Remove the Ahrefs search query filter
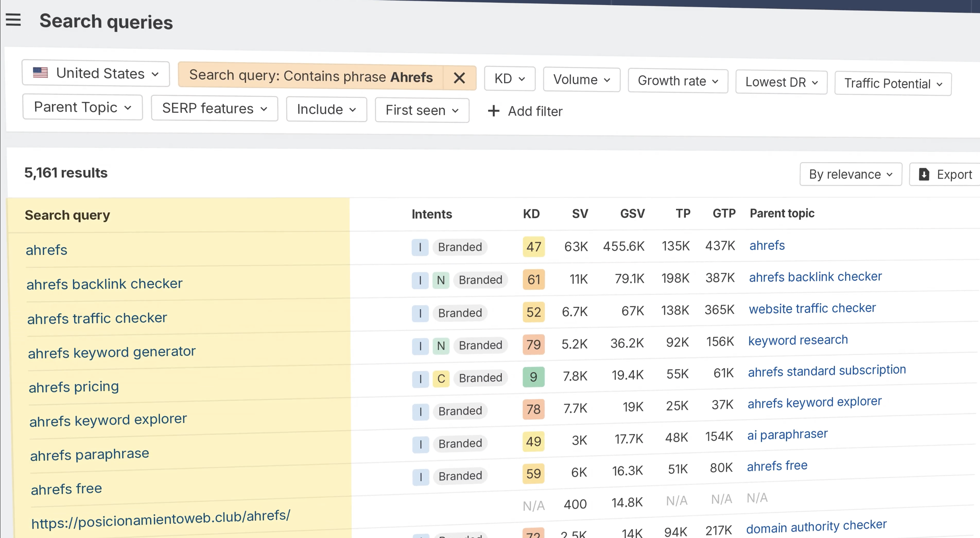 click(x=459, y=78)
